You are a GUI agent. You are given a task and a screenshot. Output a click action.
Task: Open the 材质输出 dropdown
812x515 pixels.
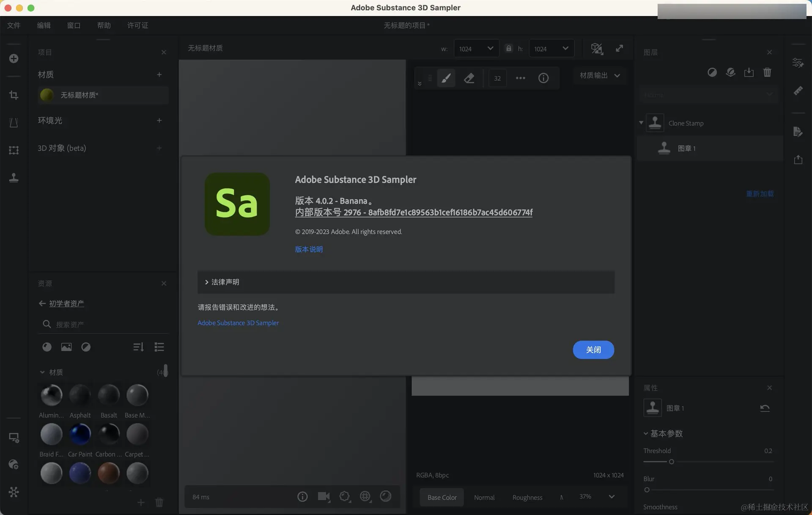point(600,75)
